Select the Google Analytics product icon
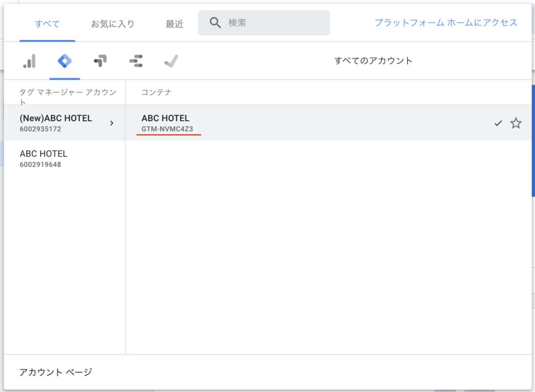The width and height of the screenshot is (535, 392). coord(29,61)
